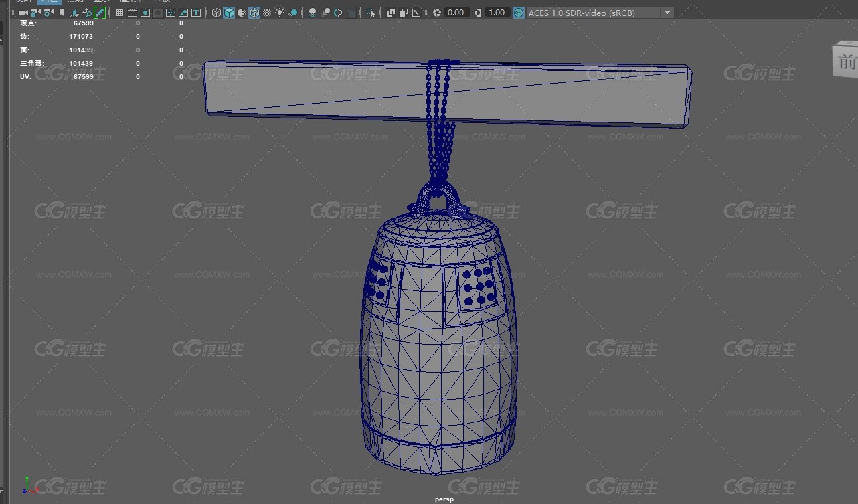858x504 pixels.
Task: Click the Select Camera icon
Action: [23, 13]
